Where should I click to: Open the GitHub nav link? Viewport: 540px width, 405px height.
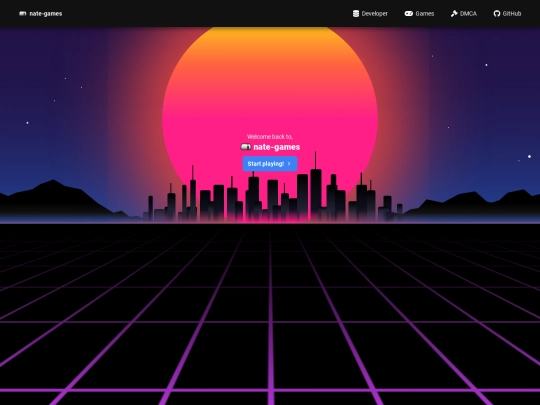(x=507, y=13)
